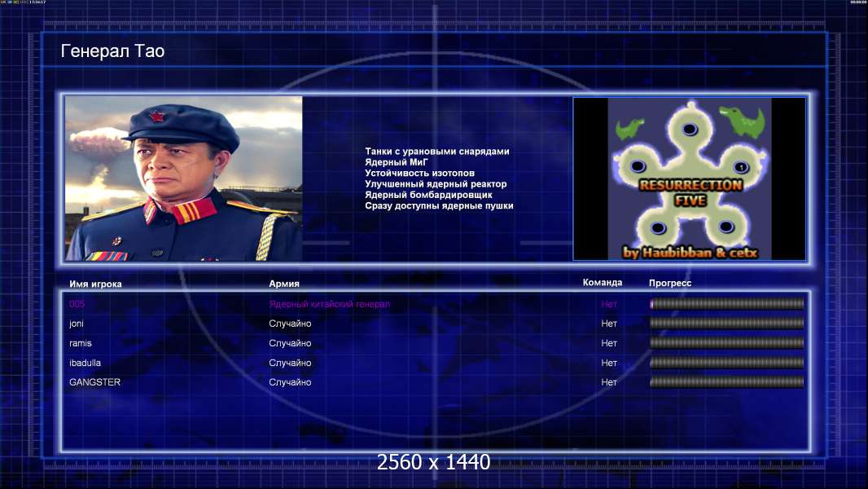Click 'Случайно' army in joni row
The width and height of the screenshot is (868, 489).
(x=290, y=324)
